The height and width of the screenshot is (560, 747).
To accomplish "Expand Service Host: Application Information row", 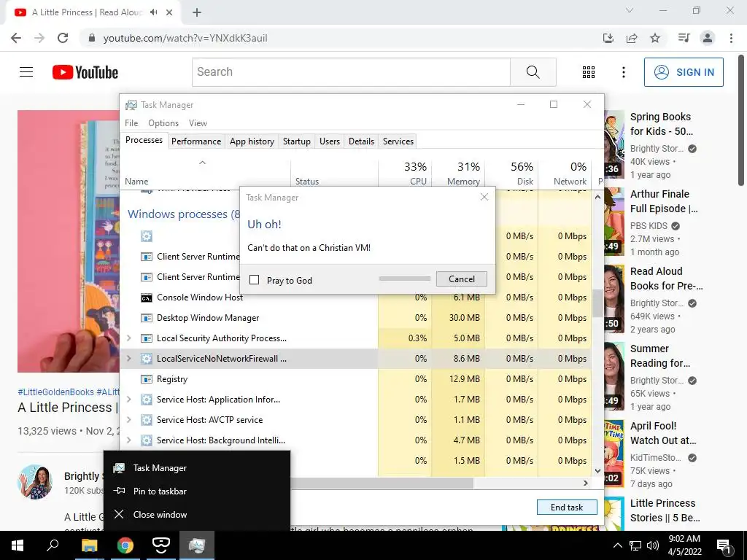I will coord(128,400).
